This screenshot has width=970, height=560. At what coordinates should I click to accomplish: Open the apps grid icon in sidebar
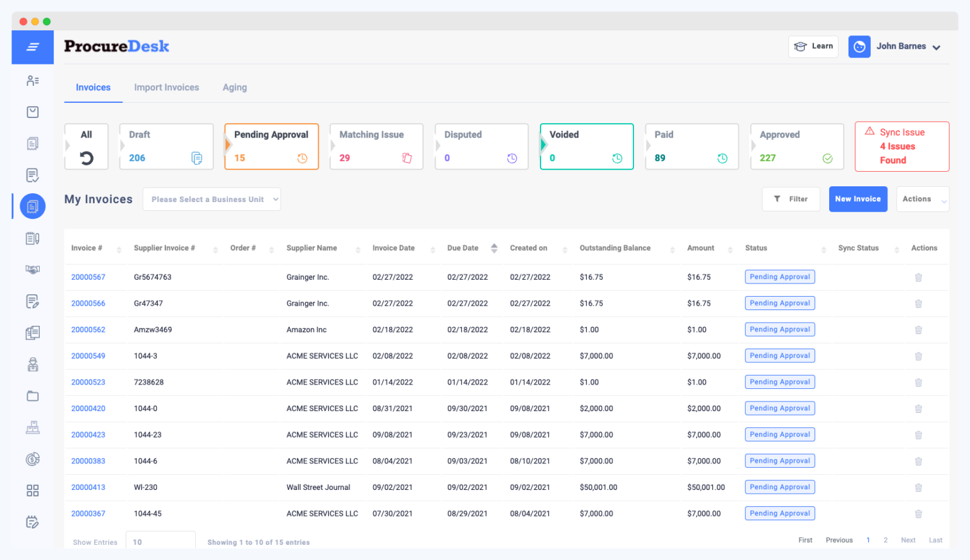pyautogui.click(x=32, y=490)
